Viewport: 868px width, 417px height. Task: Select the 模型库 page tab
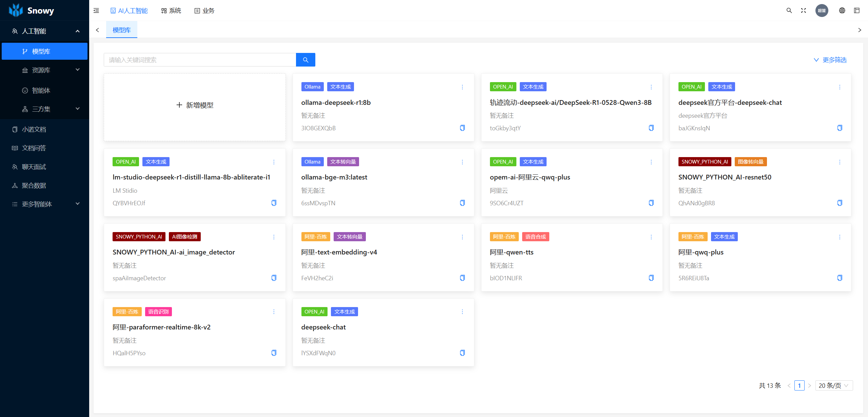[122, 30]
